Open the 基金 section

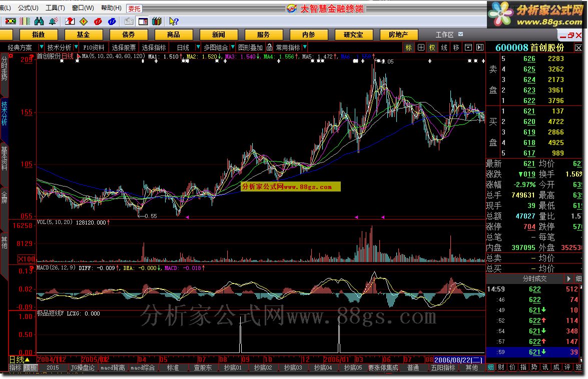tap(83, 35)
